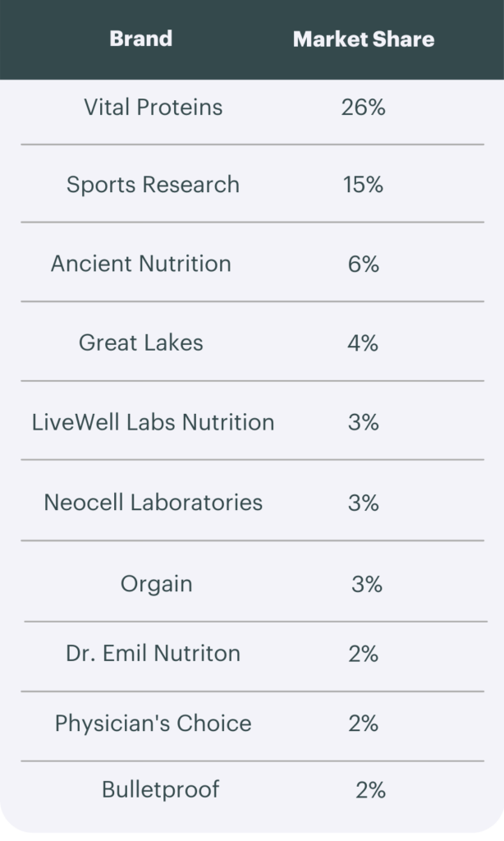
Task: Select the Vital Proteins brand cell
Action: pyautogui.click(x=153, y=107)
